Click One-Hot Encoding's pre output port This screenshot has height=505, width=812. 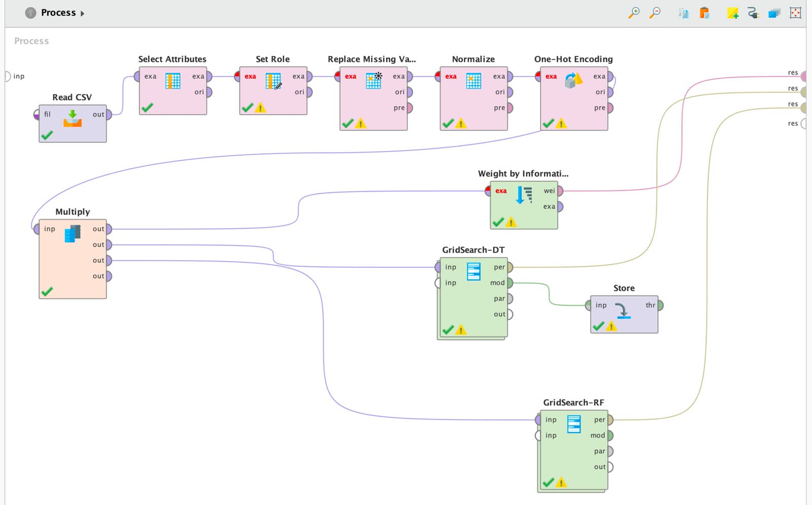click(x=610, y=108)
